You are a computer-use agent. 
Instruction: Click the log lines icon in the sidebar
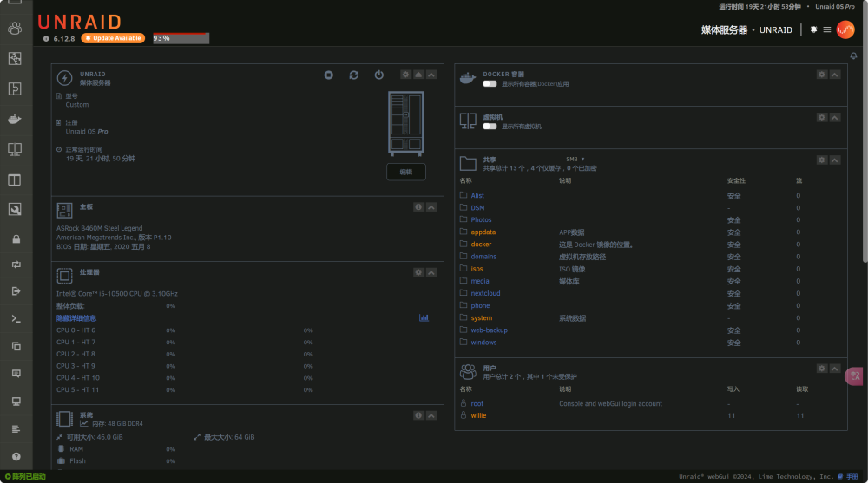(x=16, y=428)
